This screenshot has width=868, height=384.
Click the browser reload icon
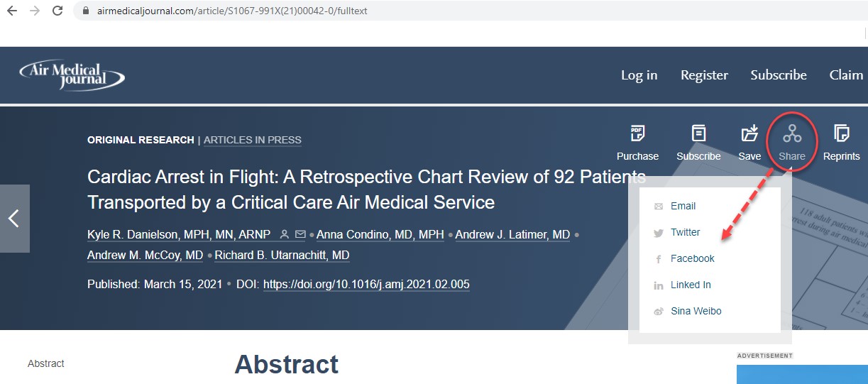[57, 11]
